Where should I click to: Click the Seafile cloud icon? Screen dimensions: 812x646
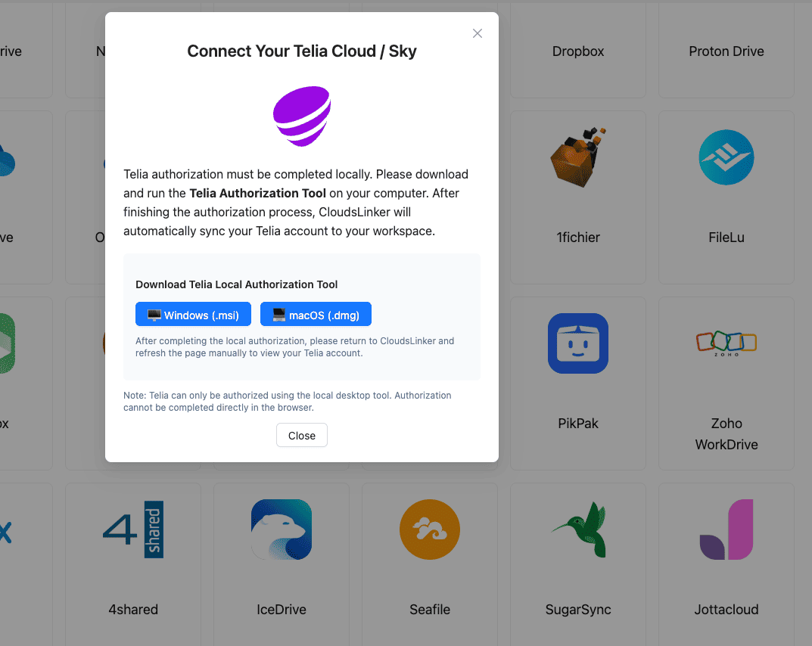pyautogui.click(x=429, y=530)
